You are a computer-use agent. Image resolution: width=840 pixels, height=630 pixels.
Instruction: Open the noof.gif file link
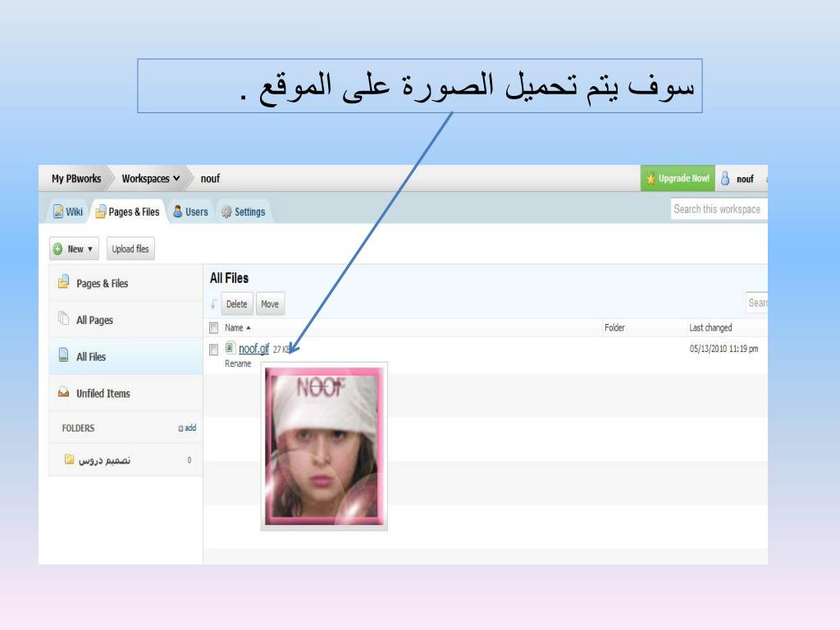coord(254,349)
